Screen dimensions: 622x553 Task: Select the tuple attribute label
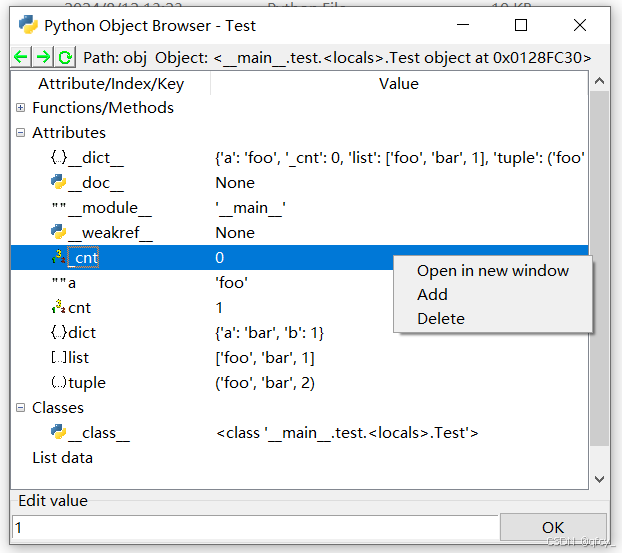[87, 383]
